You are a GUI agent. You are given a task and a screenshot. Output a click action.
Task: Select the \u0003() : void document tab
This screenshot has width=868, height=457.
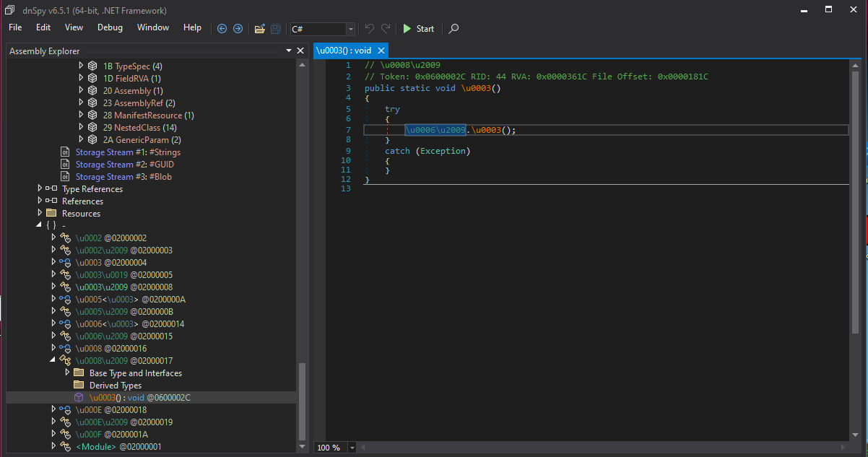coord(344,50)
